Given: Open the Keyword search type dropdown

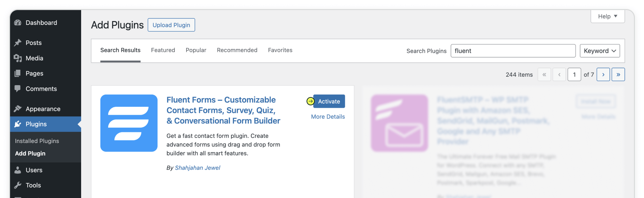Looking at the screenshot, I should tap(600, 51).
